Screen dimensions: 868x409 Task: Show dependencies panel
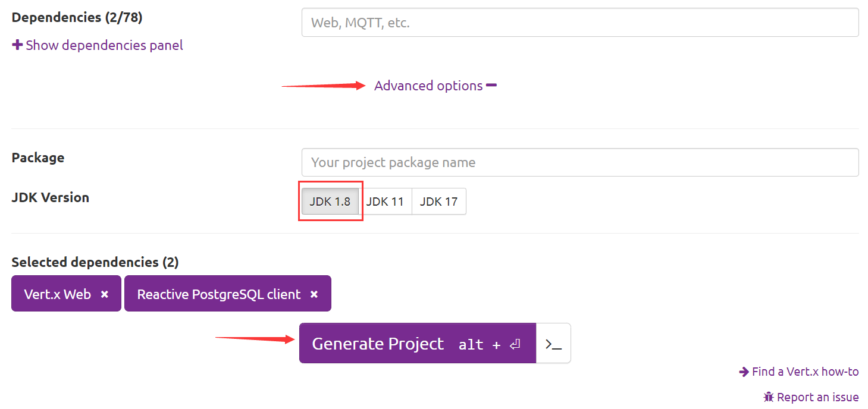(x=104, y=45)
